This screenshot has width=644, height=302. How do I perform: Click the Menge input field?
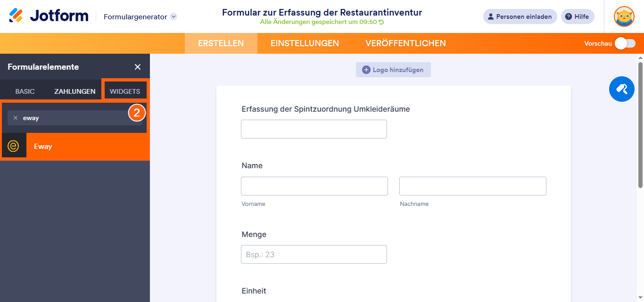pos(314,254)
